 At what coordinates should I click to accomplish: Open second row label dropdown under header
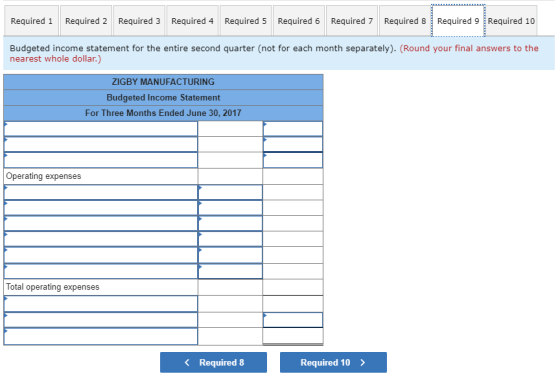click(x=101, y=144)
